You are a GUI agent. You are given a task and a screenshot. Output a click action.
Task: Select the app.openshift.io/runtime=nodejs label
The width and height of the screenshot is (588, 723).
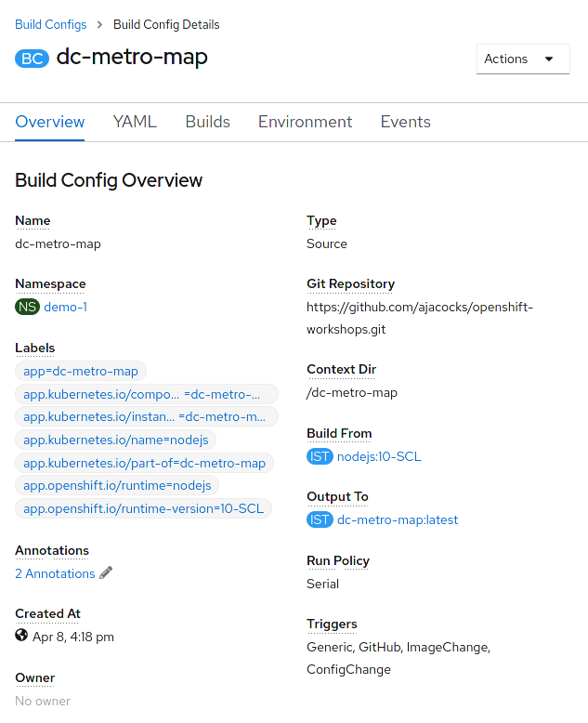(x=117, y=485)
